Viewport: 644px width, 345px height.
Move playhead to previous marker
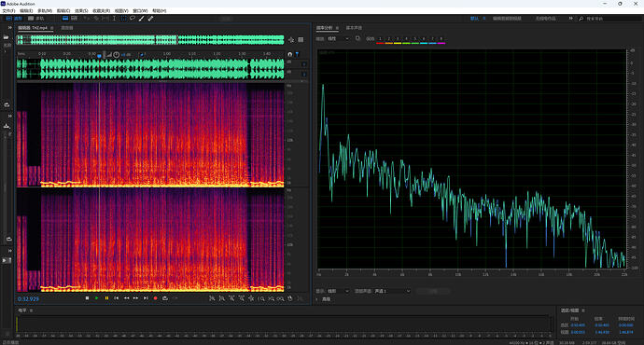point(117,298)
